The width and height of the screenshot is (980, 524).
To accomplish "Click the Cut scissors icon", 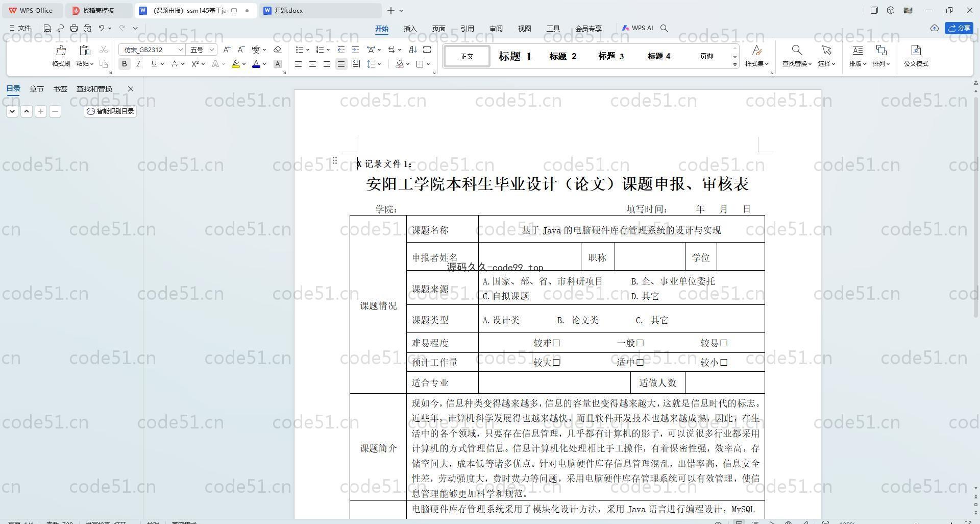I will click(x=104, y=50).
